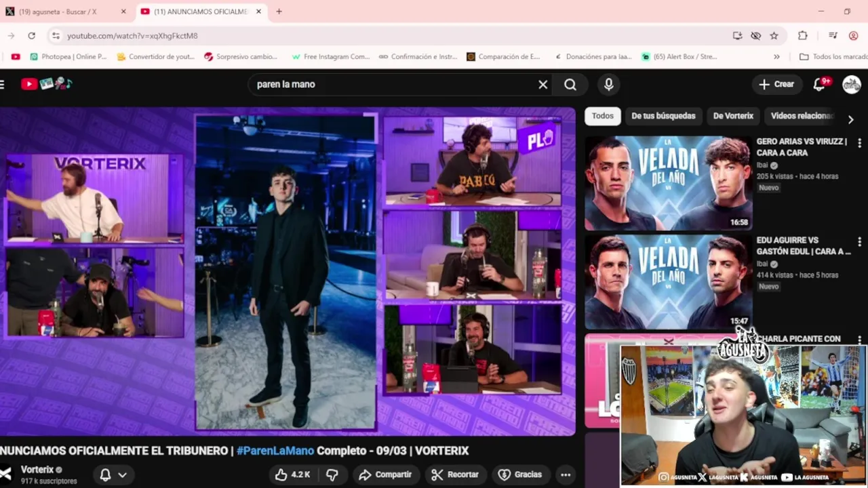Viewport: 868px width, 488px height.
Task: Open the YouTube hamburger menu
Action: tap(2, 84)
